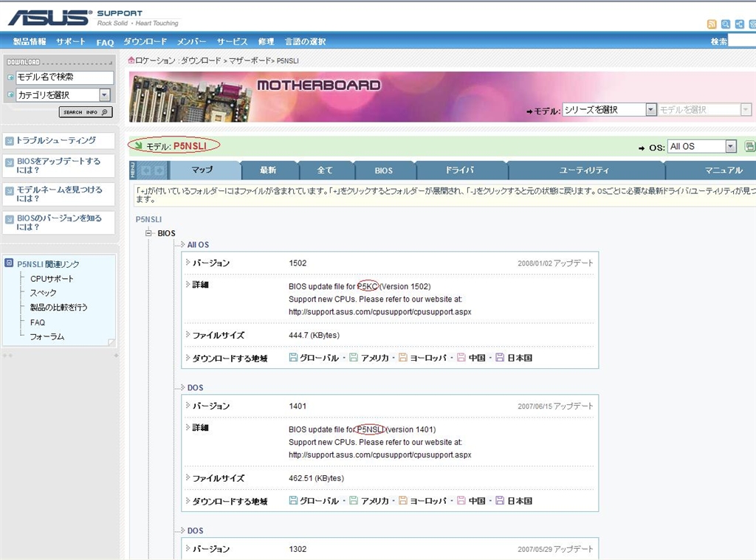Open the RSS feed icon

pos(711,24)
